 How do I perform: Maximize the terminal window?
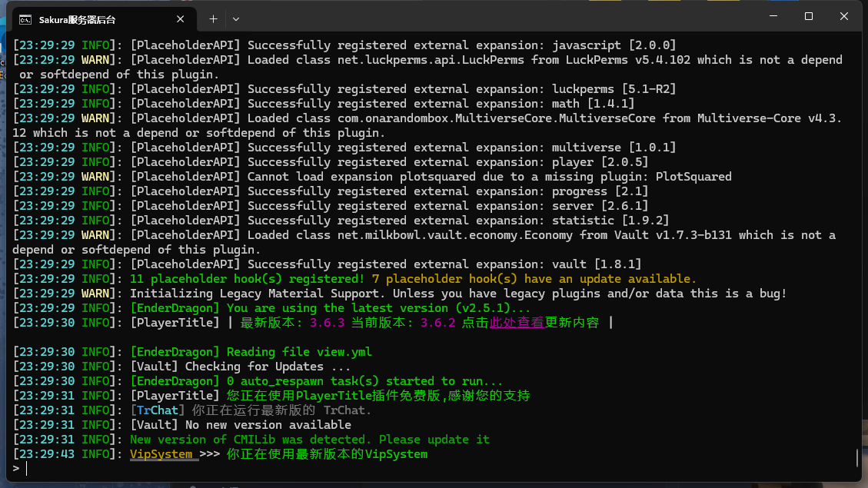point(809,16)
